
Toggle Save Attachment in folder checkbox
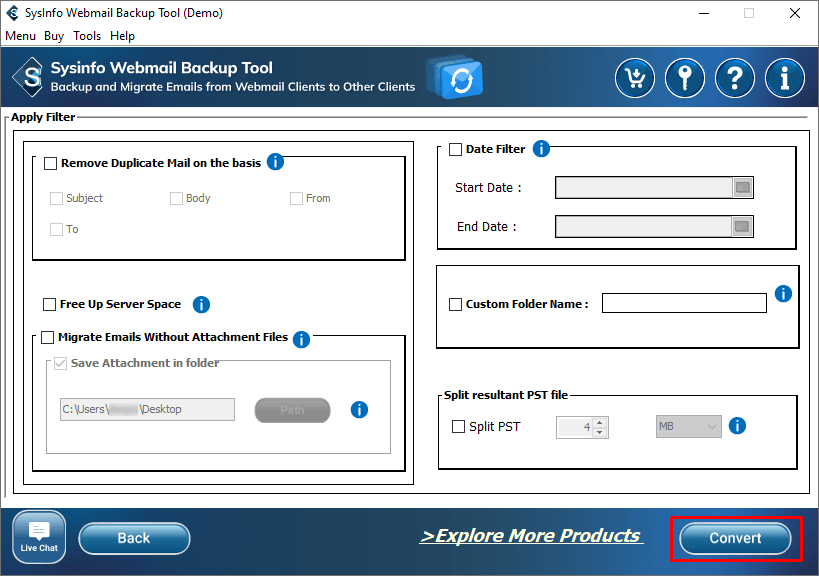[61, 363]
